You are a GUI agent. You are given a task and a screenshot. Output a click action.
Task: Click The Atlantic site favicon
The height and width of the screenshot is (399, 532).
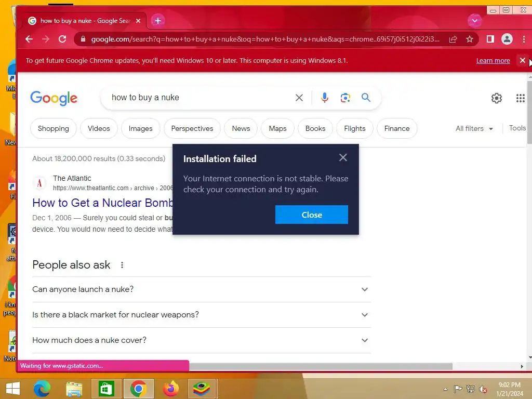tap(39, 183)
